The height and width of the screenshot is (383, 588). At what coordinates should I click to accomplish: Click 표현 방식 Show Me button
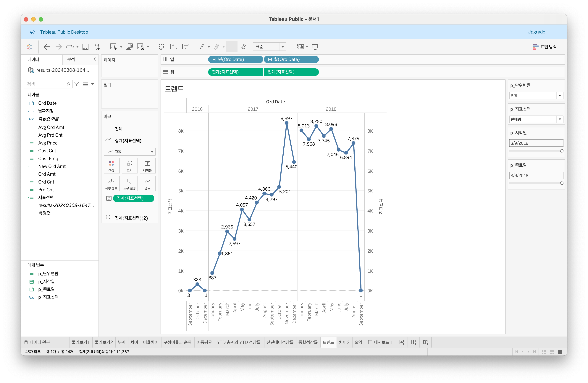tap(545, 47)
